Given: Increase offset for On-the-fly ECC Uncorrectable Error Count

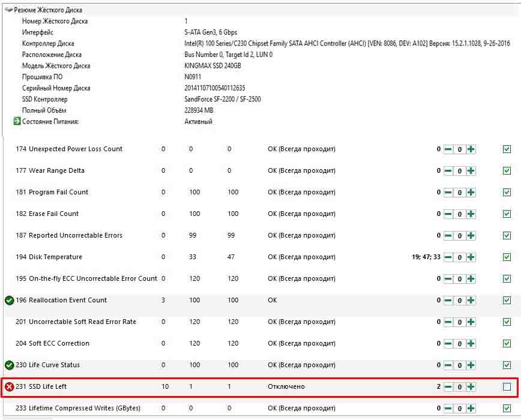Looking at the screenshot, I should coord(471,279).
